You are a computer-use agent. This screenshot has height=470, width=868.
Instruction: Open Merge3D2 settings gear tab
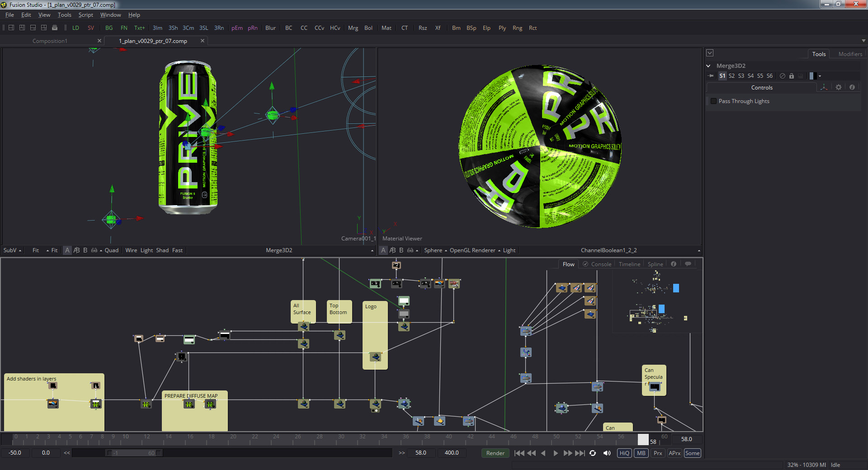click(839, 87)
